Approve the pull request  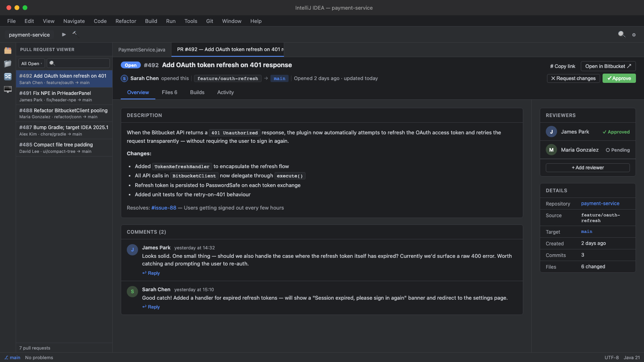coord(619,78)
